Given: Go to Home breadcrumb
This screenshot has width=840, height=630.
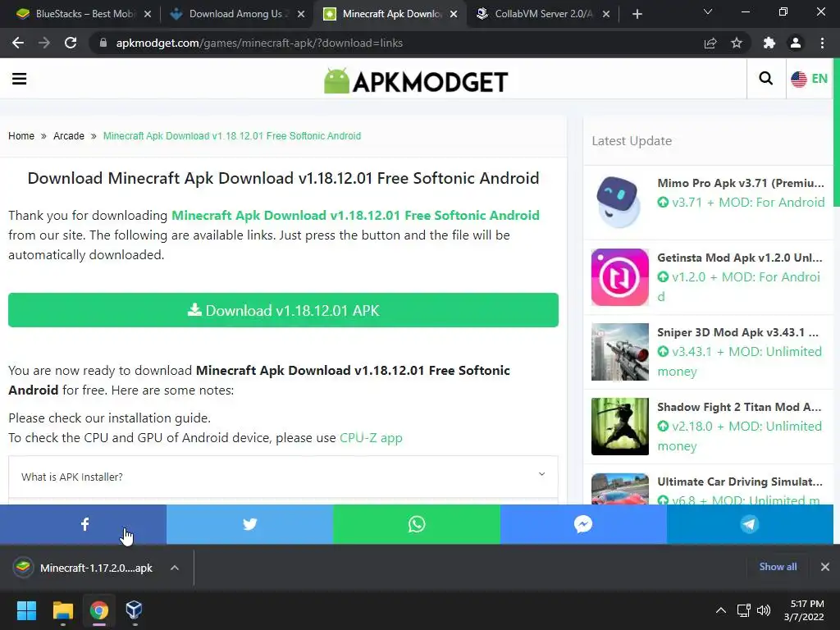Looking at the screenshot, I should pos(21,136).
